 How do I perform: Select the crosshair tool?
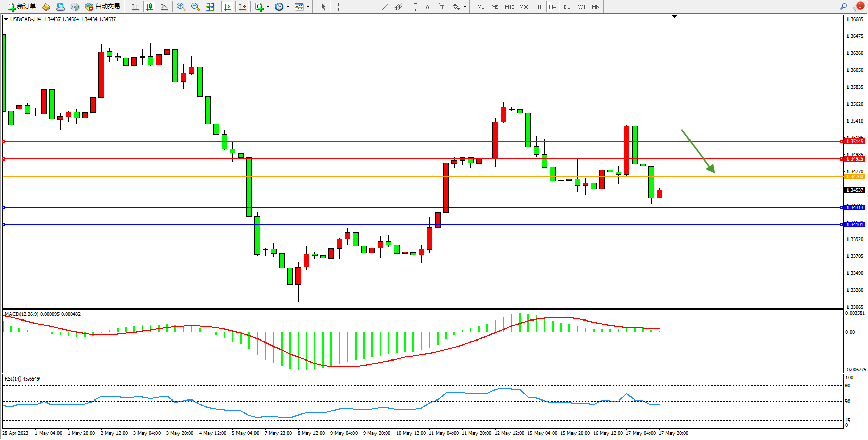[339, 7]
